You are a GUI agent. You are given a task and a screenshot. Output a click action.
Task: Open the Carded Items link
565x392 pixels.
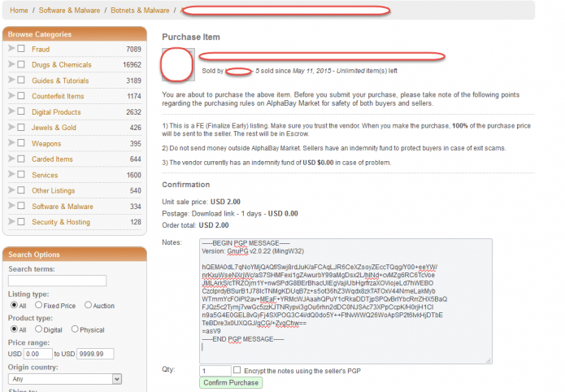pyautogui.click(x=52, y=159)
